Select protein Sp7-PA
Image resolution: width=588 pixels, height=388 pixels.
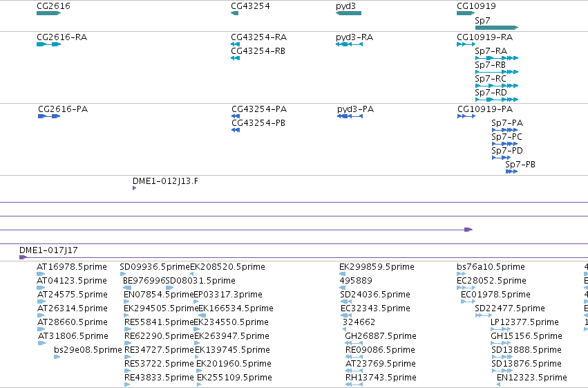pos(505,130)
